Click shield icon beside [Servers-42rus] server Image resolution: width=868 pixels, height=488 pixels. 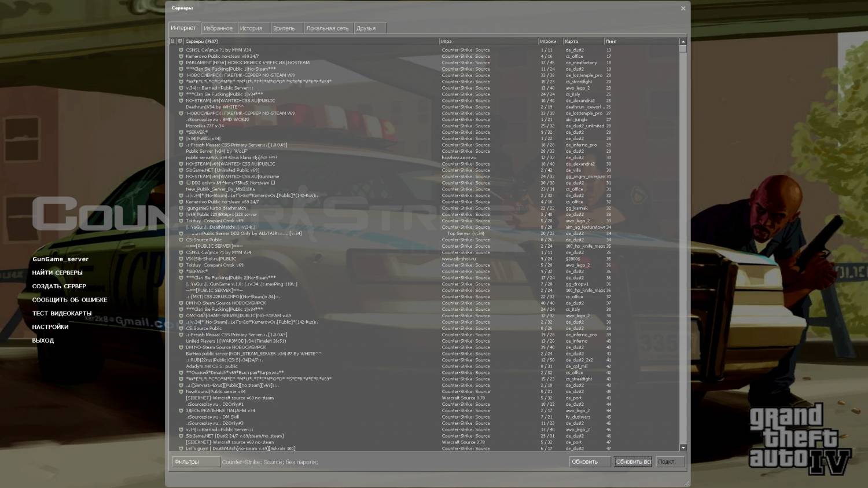point(181,386)
